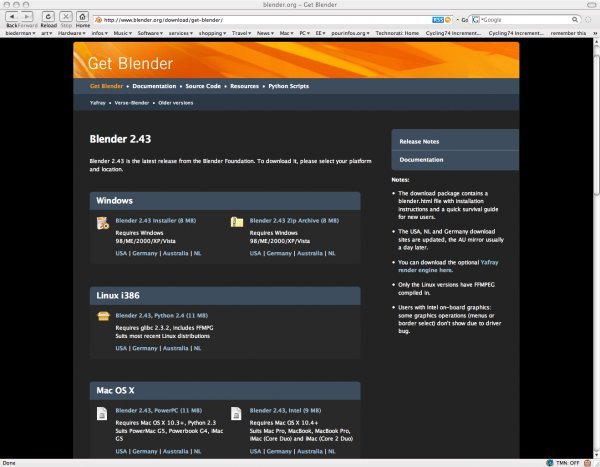Click the RSS feed badge in address bar
The height and width of the screenshot is (467, 600).
click(438, 20)
